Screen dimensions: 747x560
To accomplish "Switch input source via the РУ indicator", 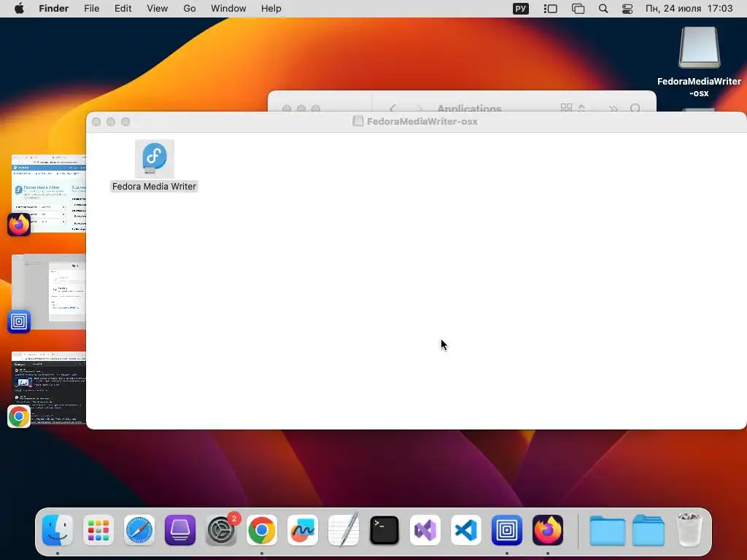I will click(x=521, y=9).
